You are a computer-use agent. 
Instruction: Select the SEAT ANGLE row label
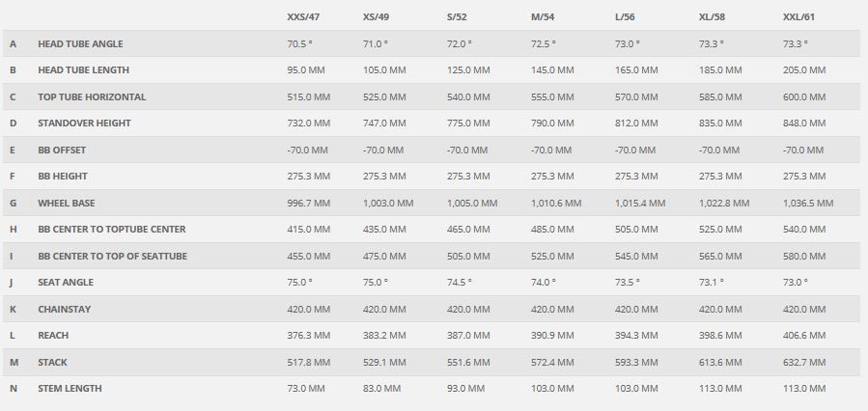pyautogui.click(x=65, y=283)
